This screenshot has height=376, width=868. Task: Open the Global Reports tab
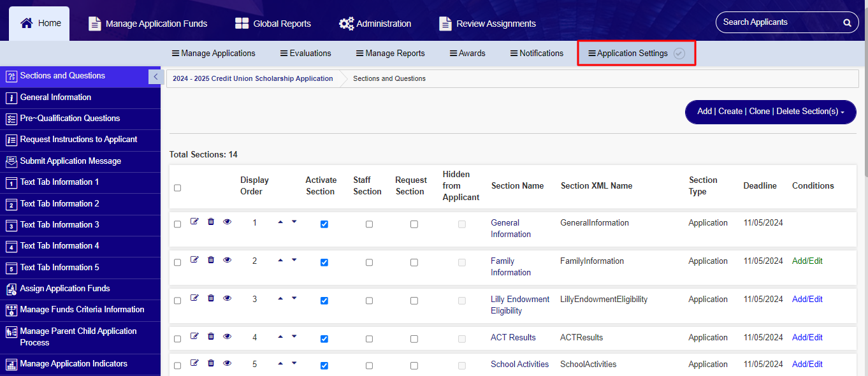pos(273,24)
